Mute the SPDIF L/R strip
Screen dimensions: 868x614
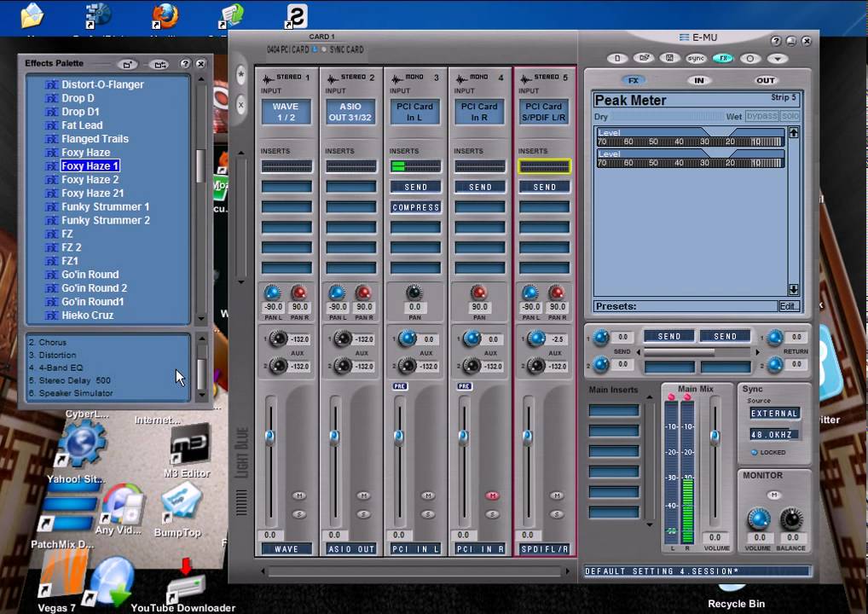click(x=556, y=495)
